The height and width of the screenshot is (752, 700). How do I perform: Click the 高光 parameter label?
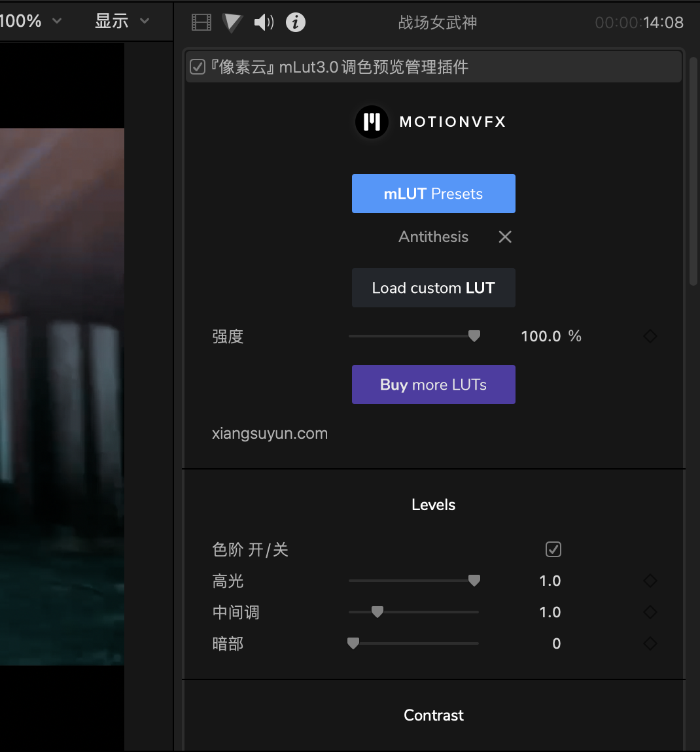pos(228,581)
